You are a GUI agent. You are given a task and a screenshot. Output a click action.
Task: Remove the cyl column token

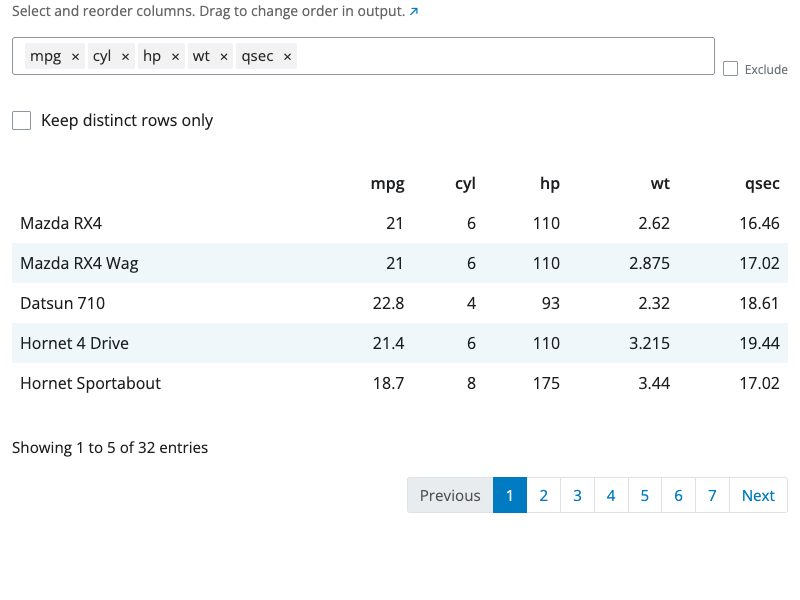123,56
